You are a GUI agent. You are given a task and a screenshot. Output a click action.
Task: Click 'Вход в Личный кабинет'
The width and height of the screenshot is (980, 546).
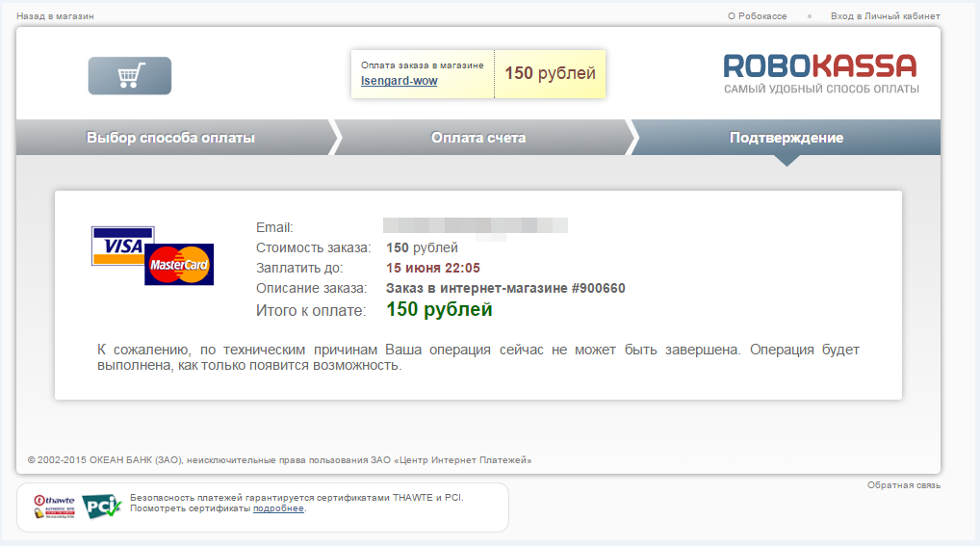[x=885, y=16]
